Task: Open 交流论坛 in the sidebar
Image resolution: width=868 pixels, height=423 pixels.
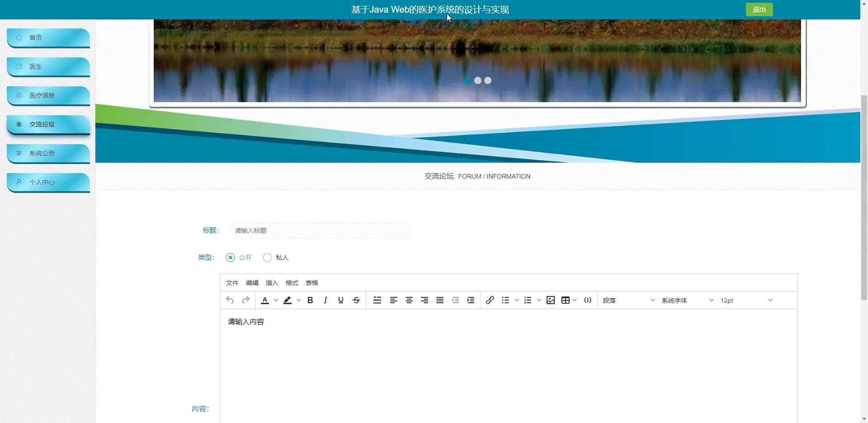Action: click(48, 124)
